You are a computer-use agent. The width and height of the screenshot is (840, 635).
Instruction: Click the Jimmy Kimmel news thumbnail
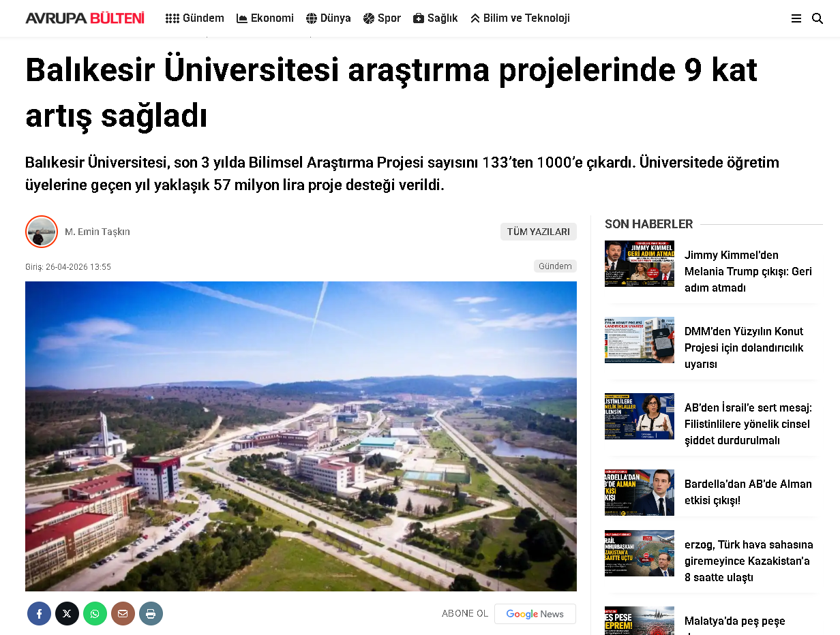pyautogui.click(x=640, y=264)
